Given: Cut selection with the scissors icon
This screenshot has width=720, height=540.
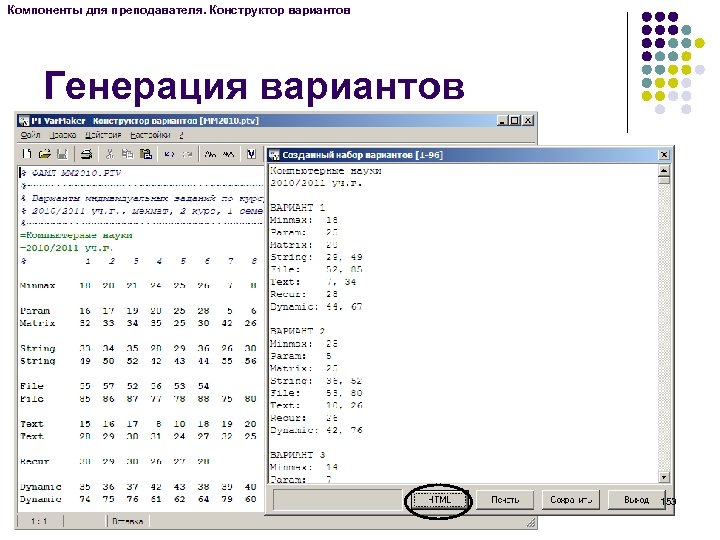Looking at the screenshot, I should [x=109, y=154].
